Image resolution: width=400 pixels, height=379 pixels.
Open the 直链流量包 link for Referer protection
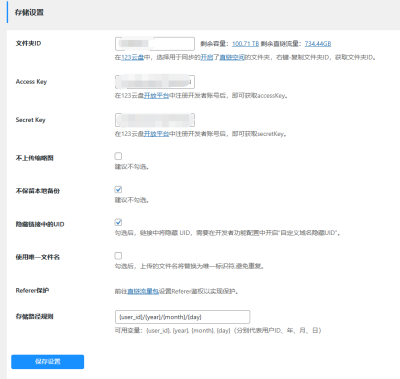(143, 291)
